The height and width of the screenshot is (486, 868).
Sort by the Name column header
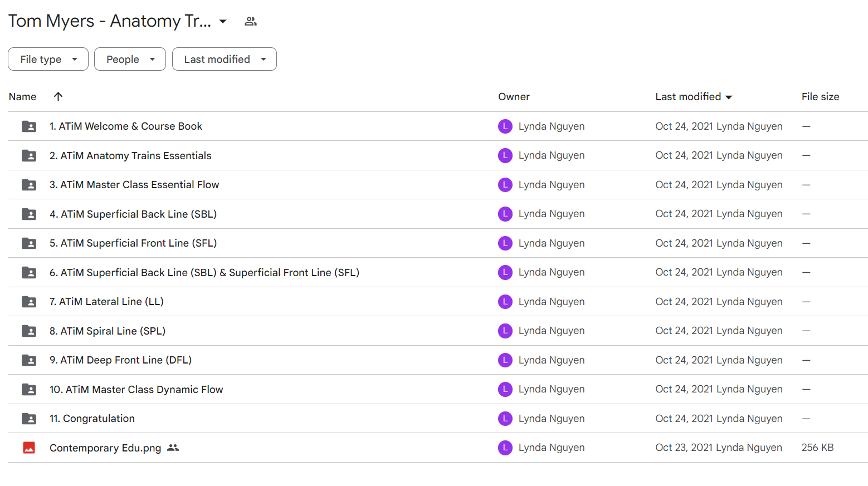coord(22,96)
